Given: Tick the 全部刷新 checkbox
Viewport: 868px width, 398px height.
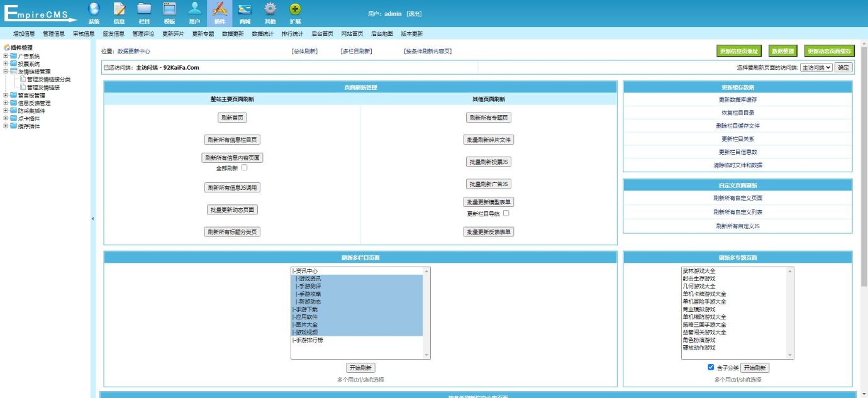Looking at the screenshot, I should point(244,168).
